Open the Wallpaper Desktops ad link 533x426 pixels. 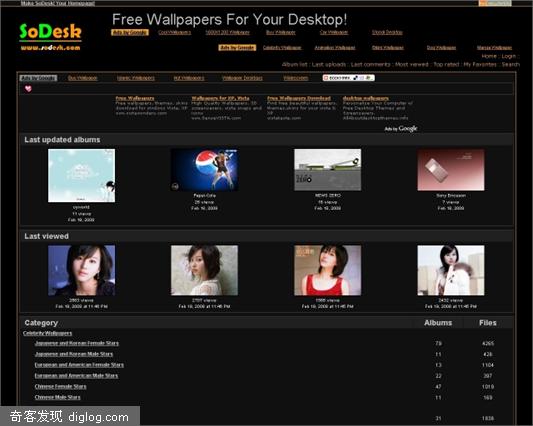point(242,78)
